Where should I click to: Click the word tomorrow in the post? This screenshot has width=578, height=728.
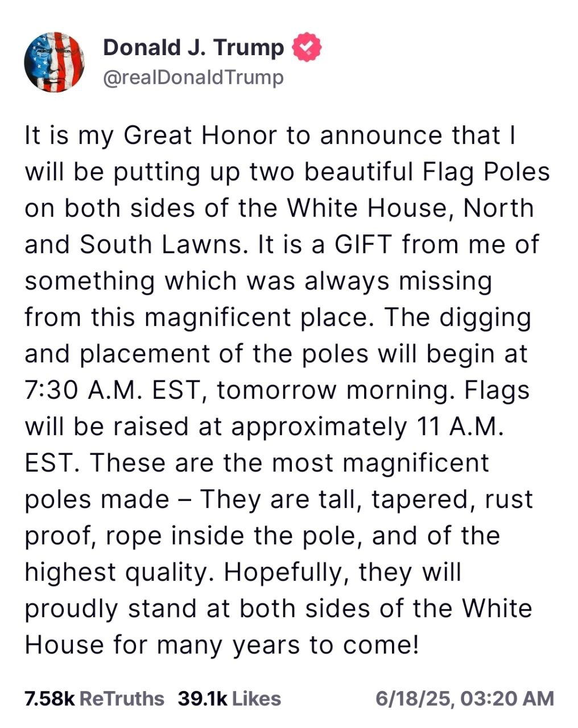tap(277, 390)
